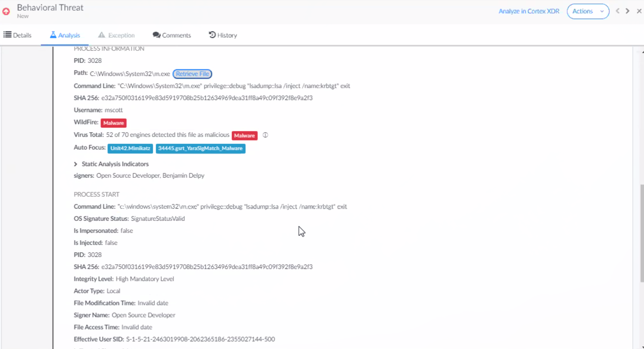Click the Comments speech bubble icon
644x349 pixels.
click(156, 35)
